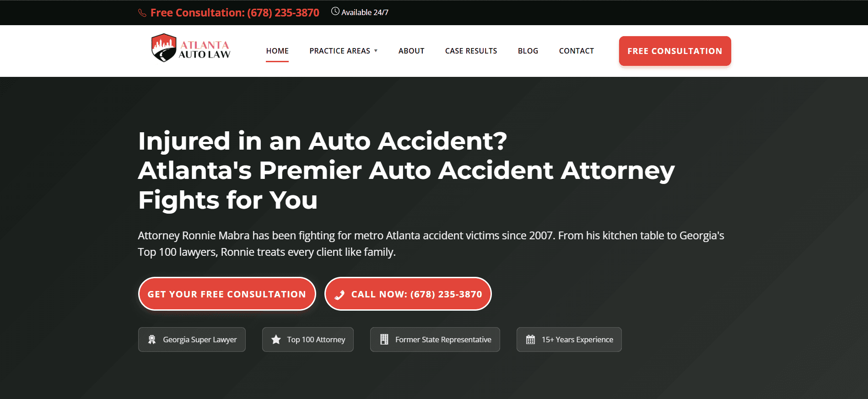The width and height of the screenshot is (868, 399).
Task: Click the Attorney Ronnie Mabra description paragraph
Action: tap(431, 244)
